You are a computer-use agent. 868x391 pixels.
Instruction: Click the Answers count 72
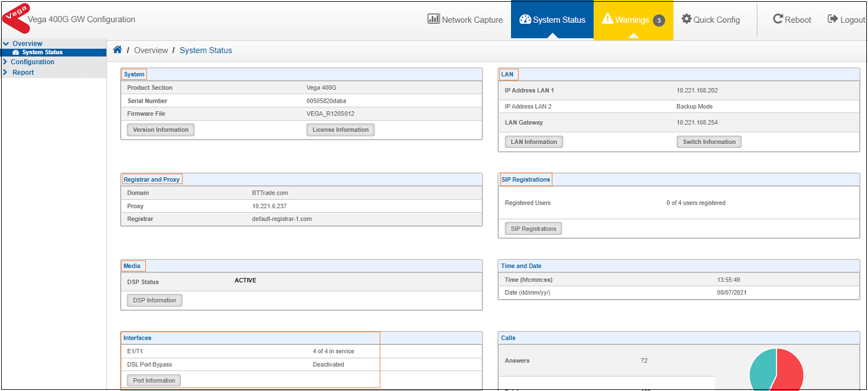point(644,361)
